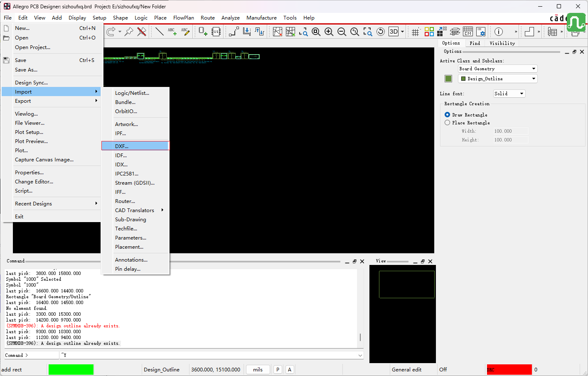Click the circular Refresh icon
The height and width of the screenshot is (376, 588).
click(x=381, y=32)
